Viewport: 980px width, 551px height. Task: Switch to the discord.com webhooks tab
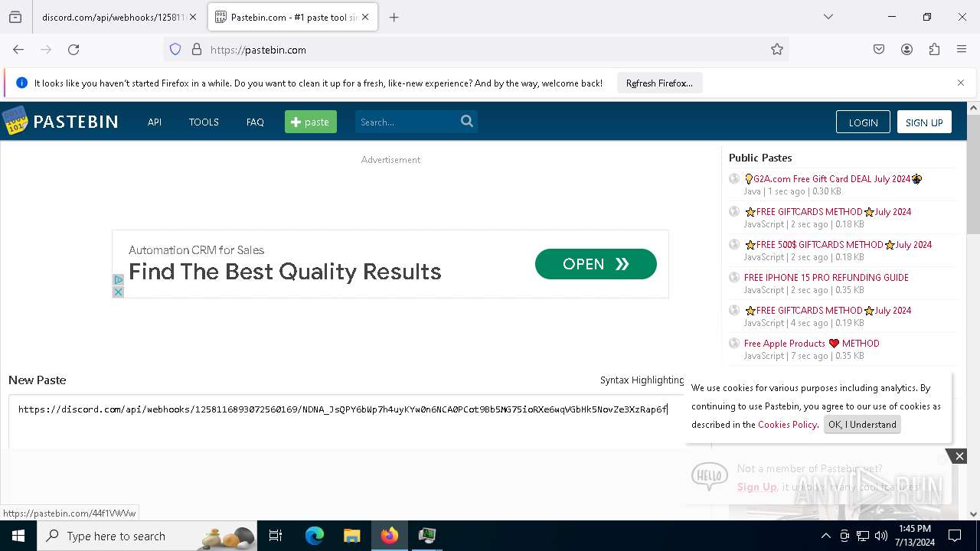pyautogui.click(x=113, y=17)
